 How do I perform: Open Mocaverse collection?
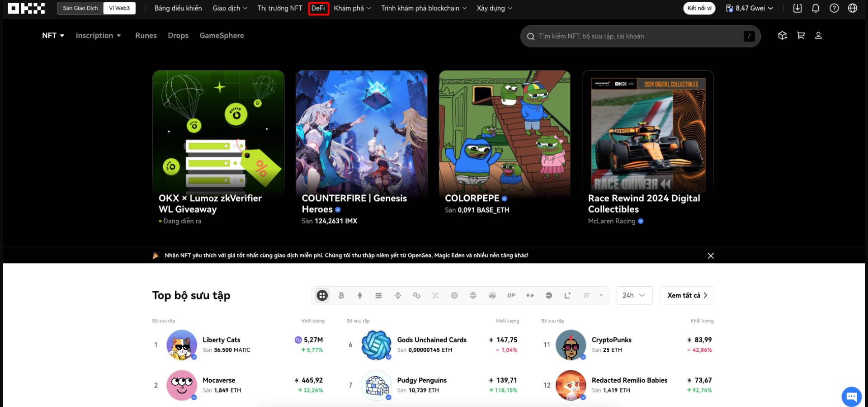pyautogui.click(x=238, y=385)
